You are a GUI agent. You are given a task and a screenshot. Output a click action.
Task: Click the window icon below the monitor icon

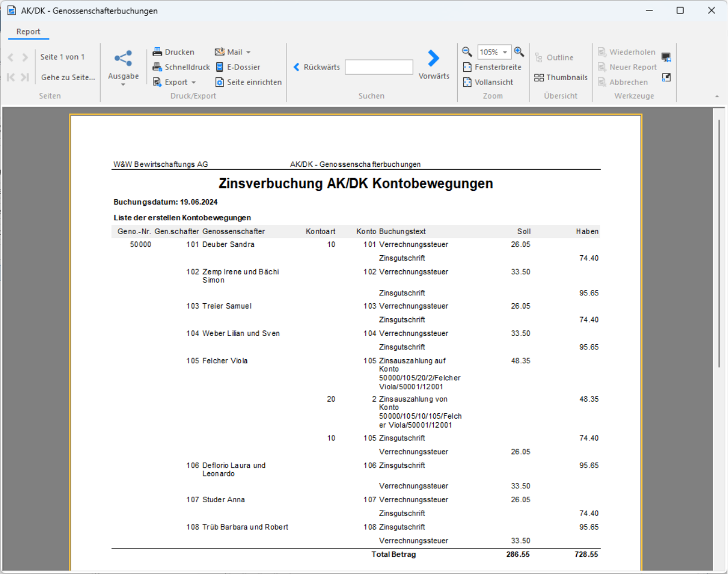[666, 77]
